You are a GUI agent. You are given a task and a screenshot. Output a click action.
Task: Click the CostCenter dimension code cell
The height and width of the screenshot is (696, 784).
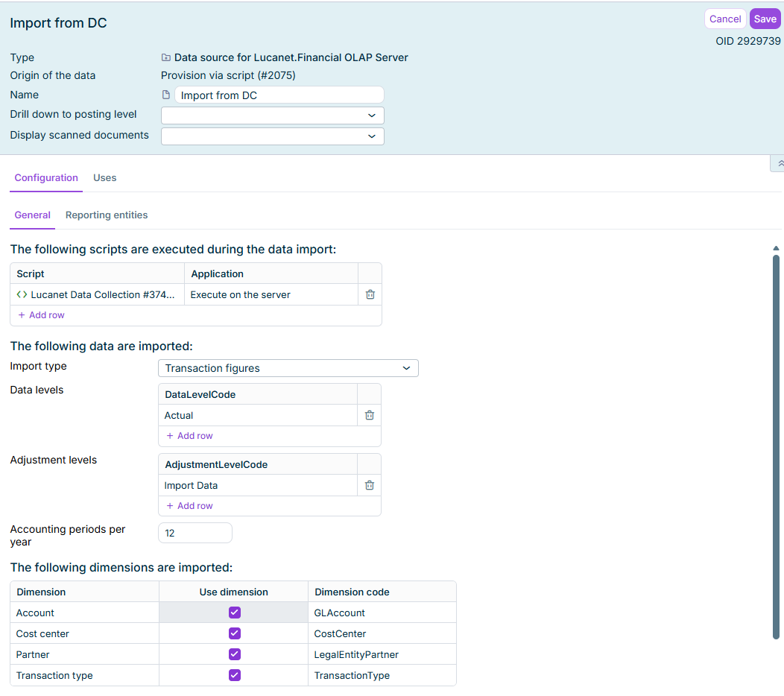point(382,633)
